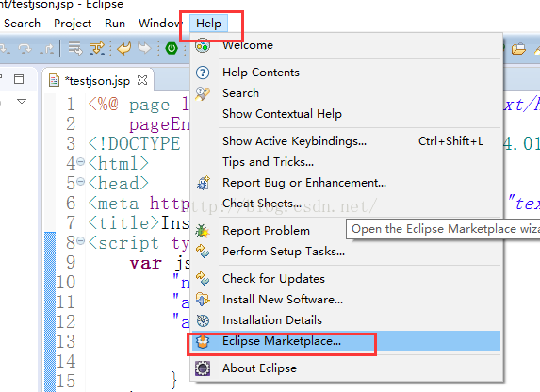The height and width of the screenshot is (392, 540).
Task: Click the Install New Software icon
Action: [x=203, y=300]
